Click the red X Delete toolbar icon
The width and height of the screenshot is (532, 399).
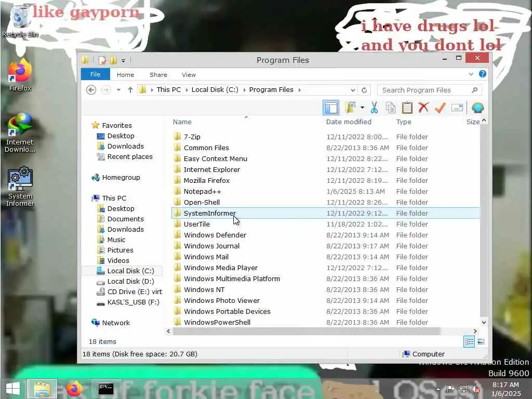coord(423,108)
